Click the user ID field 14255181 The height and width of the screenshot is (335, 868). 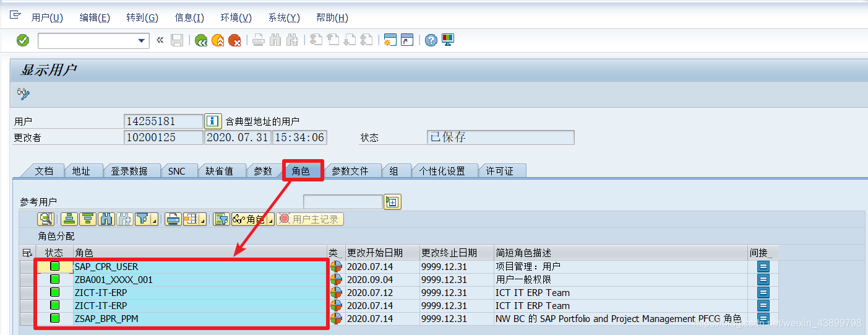(164, 121)
